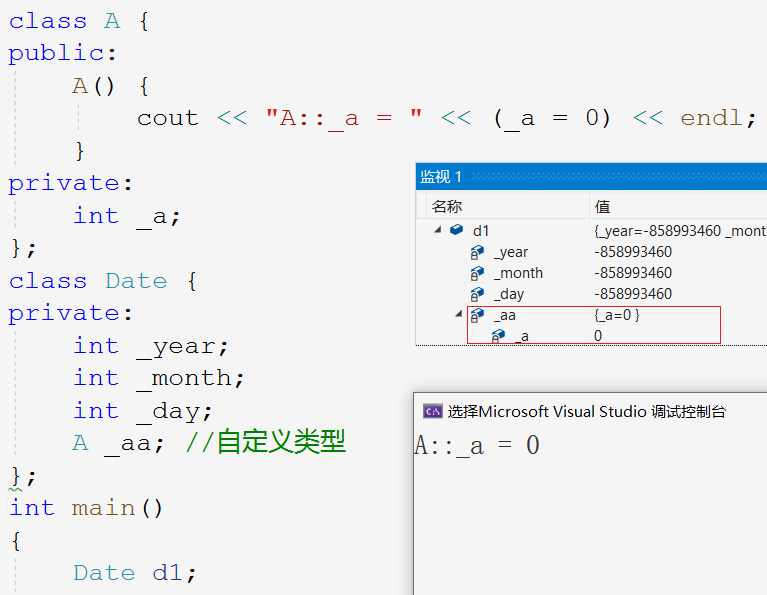
Task: Click the _month private field icon
Action: (x=478, y=273)
